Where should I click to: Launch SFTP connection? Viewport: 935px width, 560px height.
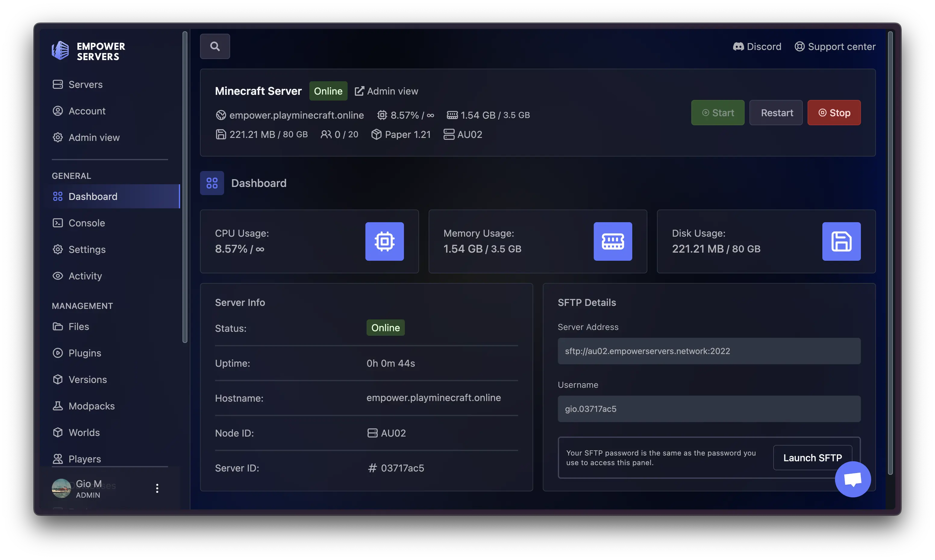pyautogui.click(x=812, y=457)
